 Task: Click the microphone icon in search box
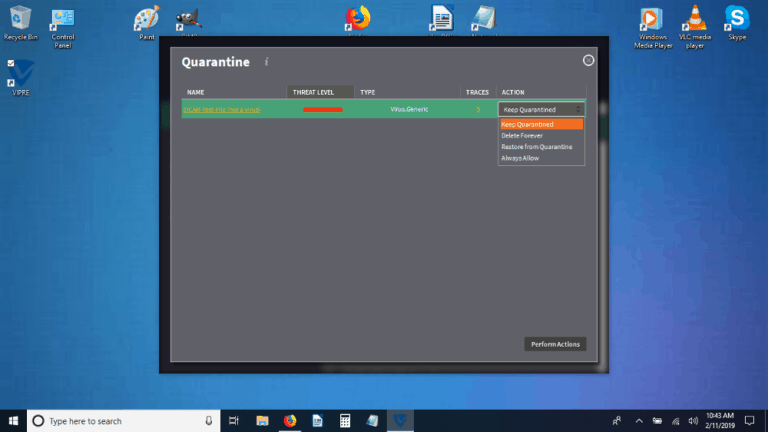point(209,421)
